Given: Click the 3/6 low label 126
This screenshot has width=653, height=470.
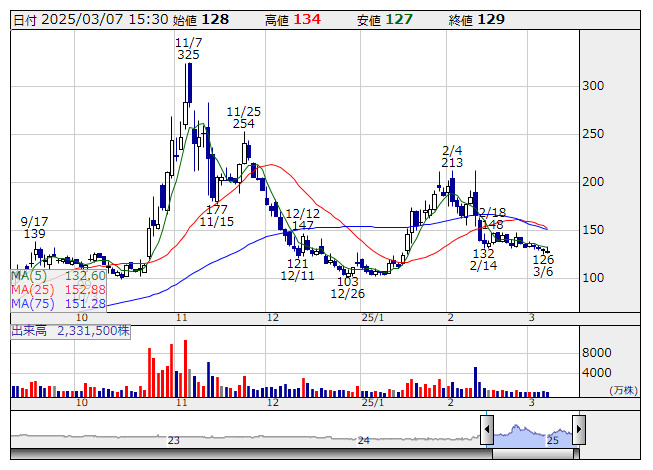Looking at the screenshot, I should (543, 259).
